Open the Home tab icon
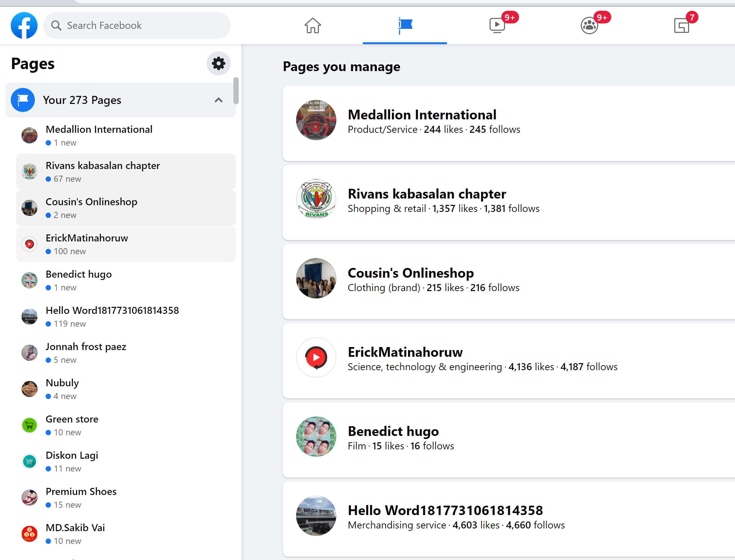Screen dimensions: 735x560 (313, 25)
